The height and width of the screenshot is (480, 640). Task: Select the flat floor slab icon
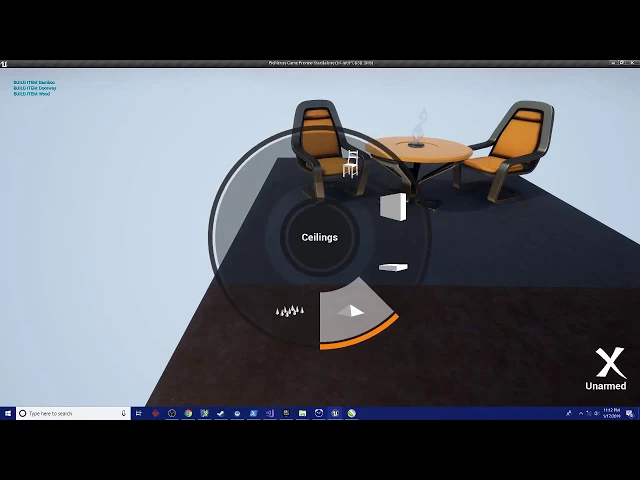click(x=393, y=267)
